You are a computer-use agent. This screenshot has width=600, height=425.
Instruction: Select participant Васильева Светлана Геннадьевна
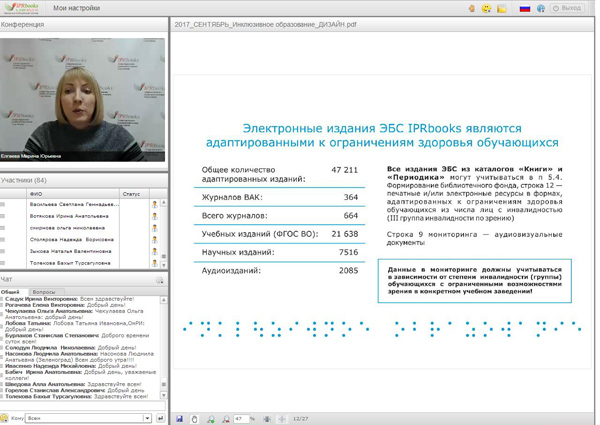coord(74,204)
